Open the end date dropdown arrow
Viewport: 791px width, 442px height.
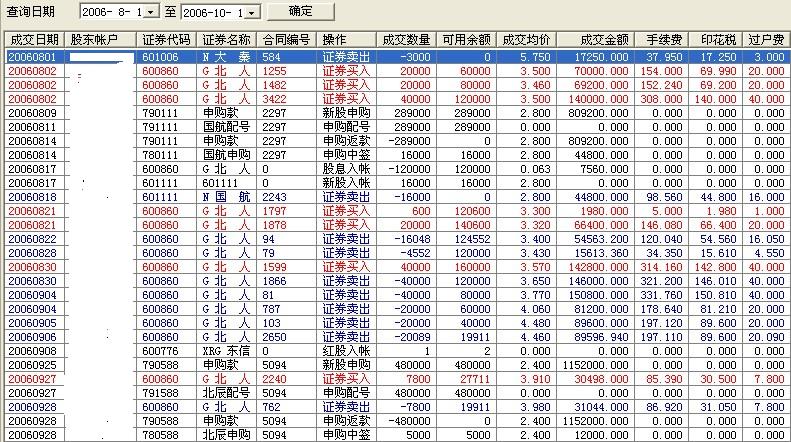click(x=253, y=13)
